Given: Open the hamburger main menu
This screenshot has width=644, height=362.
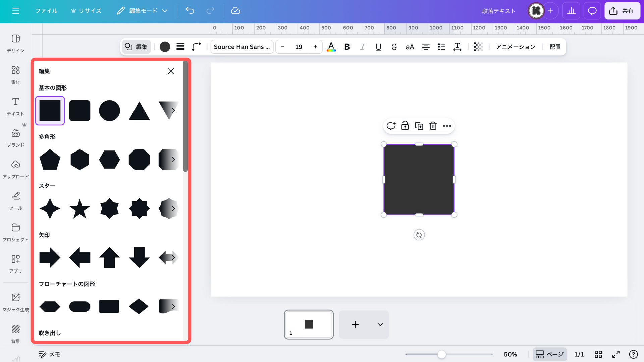Looking at the screenshot, I should tap(16, 11).
